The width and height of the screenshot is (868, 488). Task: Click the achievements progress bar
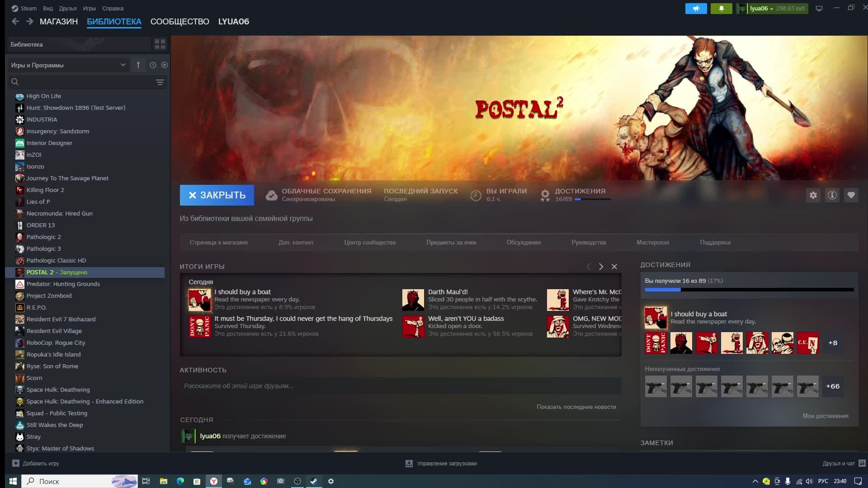[x=749, y=290]
